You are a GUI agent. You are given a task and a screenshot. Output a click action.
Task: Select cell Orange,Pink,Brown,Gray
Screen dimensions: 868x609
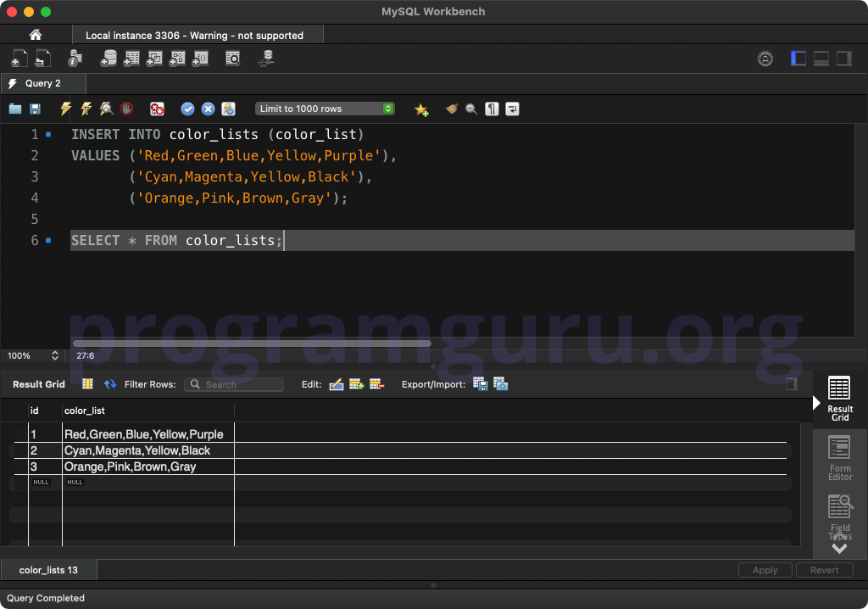148,467
